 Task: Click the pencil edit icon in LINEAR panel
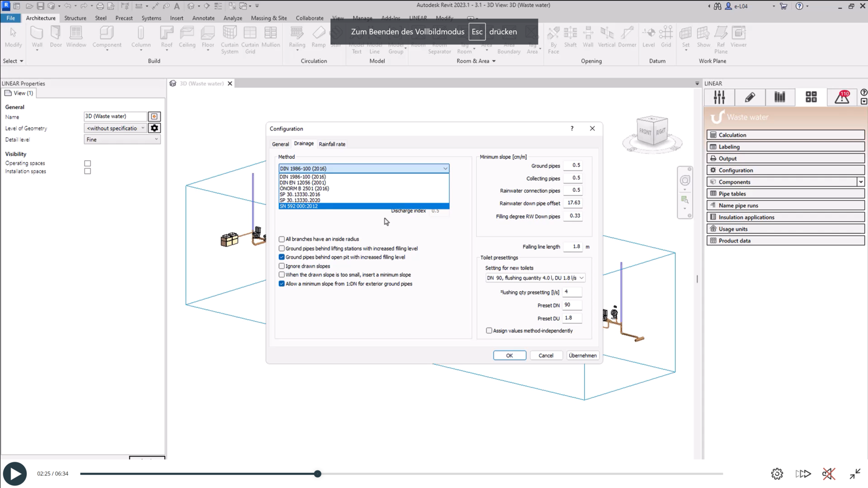[749, 97]
